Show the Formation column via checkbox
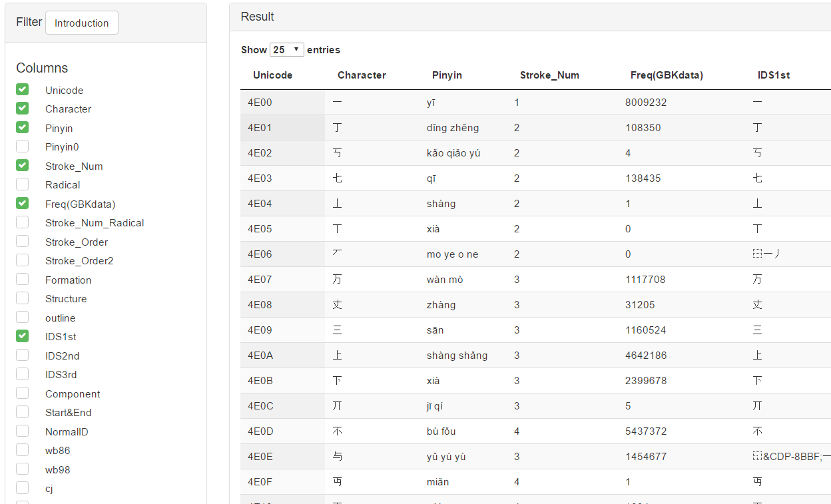This screenshot has height=504, width=831. [23, 280]
